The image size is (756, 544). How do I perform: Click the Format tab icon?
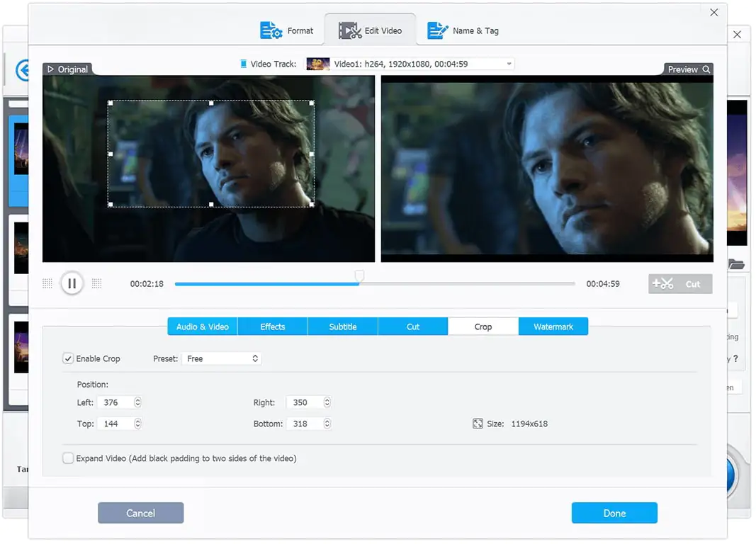(x=271, y=30)
